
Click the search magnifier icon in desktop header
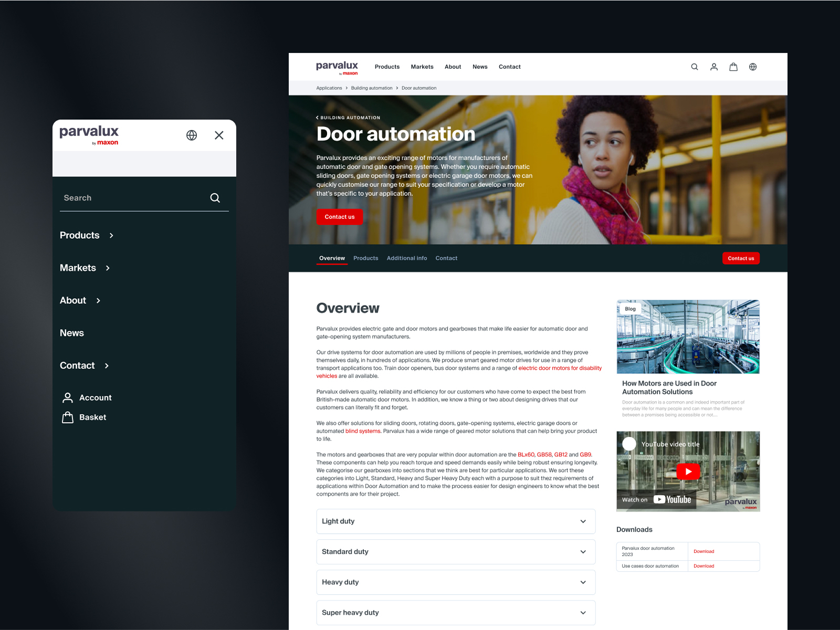694,67
